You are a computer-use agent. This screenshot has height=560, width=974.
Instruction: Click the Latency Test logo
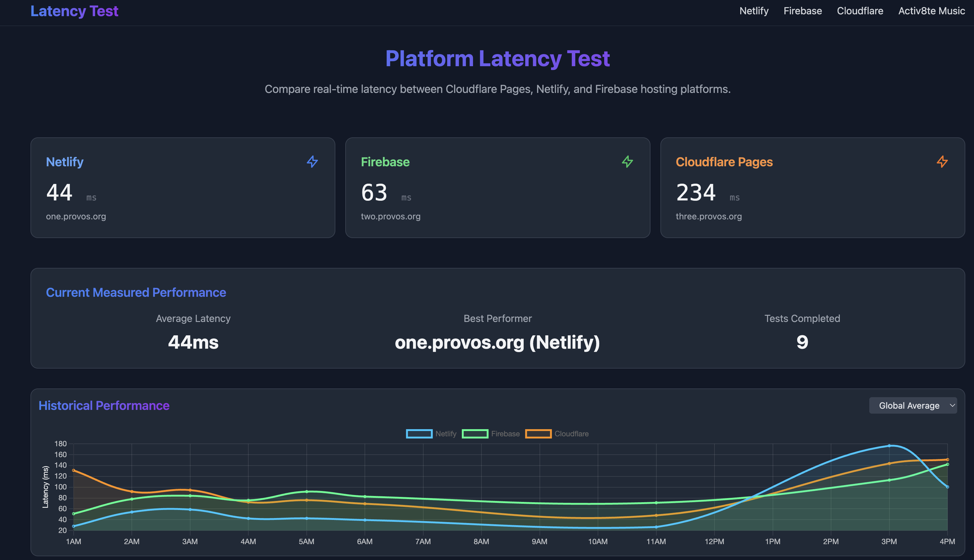pos(74,11)
